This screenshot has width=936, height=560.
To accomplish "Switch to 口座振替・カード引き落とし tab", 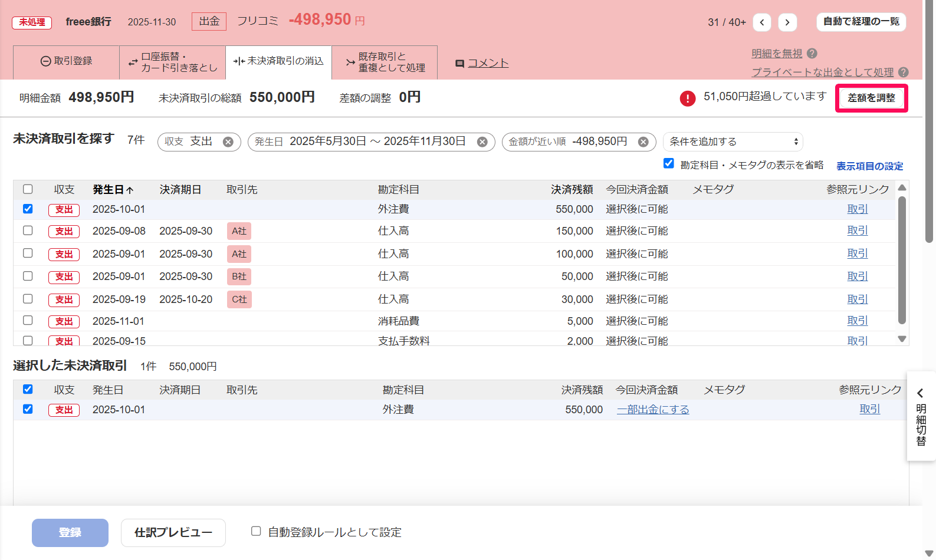I will click(x=172, y=62).
